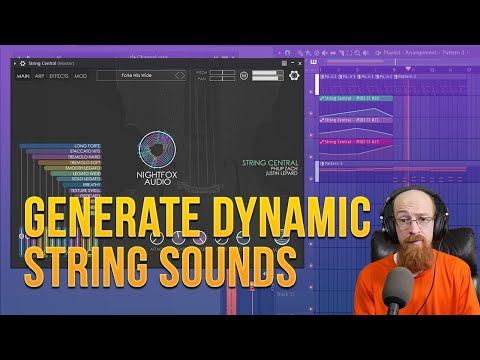Switch to the MAIN tab
Image resolution: width=480 pixels, height=360 pixels.
pos(23,76)
